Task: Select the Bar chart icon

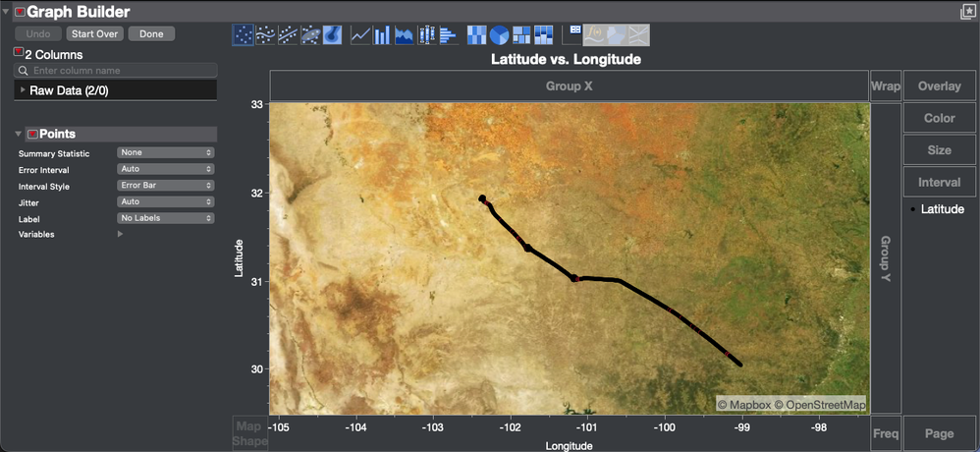Action: [382, 35]
